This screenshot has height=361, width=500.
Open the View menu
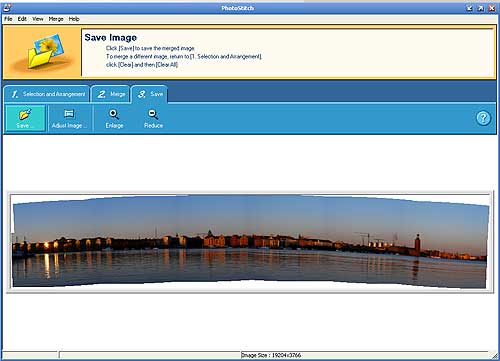38,19
